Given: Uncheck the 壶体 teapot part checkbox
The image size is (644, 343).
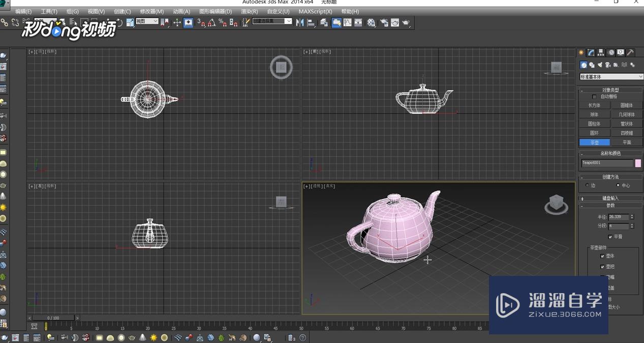Looking at the screenshot, I should coord(603,256).
